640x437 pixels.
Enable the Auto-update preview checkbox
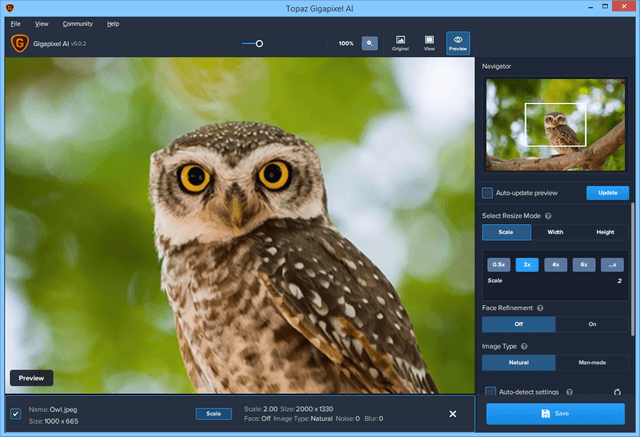coord(488,193)
